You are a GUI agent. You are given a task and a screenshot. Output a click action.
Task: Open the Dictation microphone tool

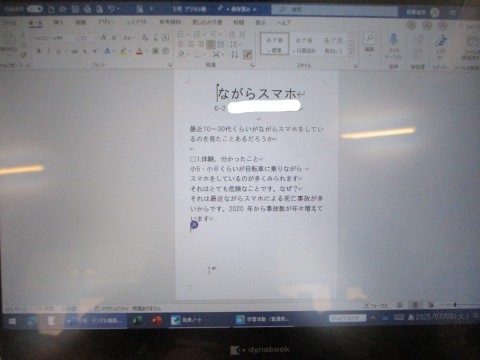tap(394, 45)
